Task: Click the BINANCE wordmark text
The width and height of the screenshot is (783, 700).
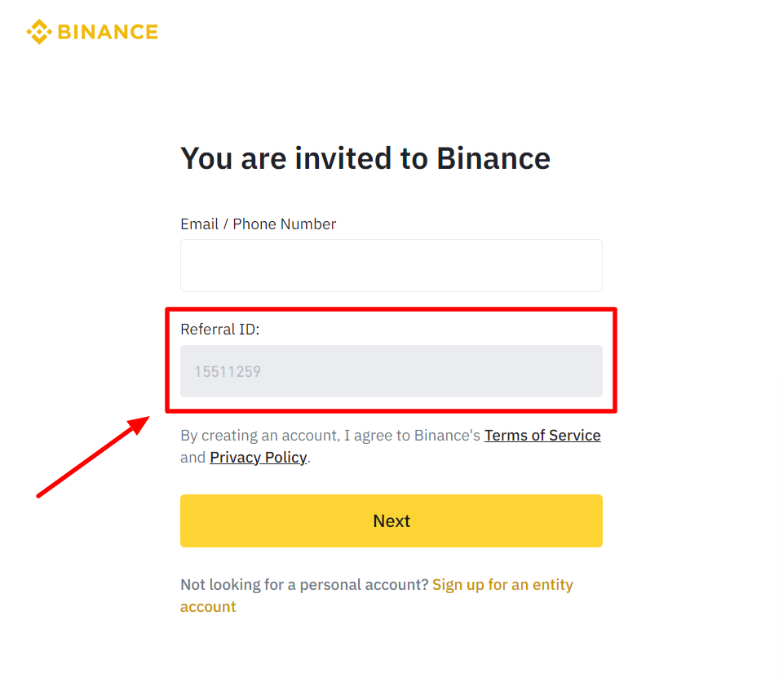Action: pos(108,32)
